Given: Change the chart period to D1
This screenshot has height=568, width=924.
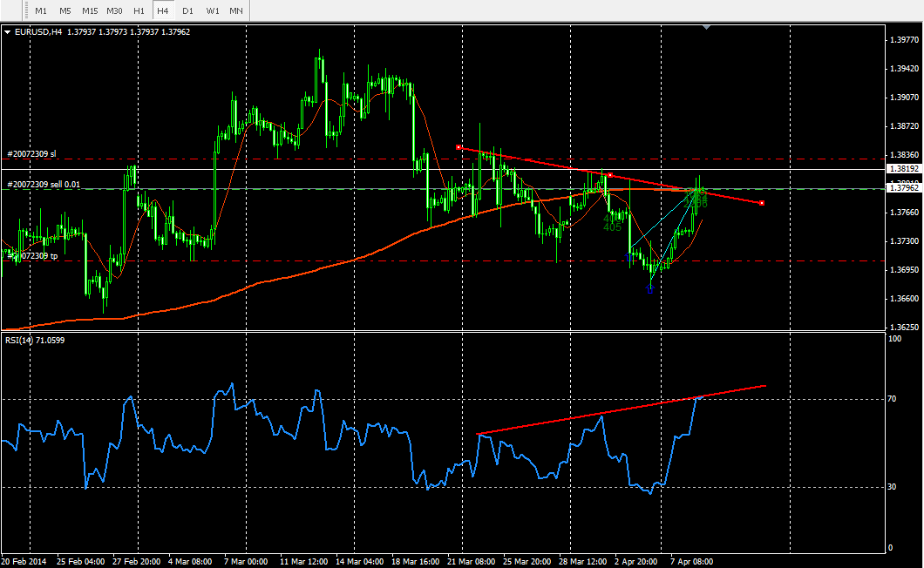Looking at the screenshot, I should (187, 10).
